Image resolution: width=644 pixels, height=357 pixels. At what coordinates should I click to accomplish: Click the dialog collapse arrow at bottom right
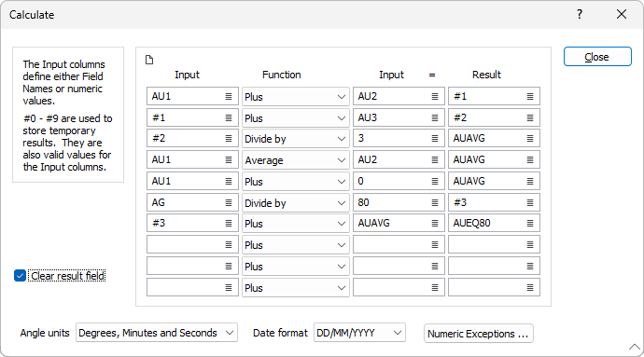click(x=635, y=347)
